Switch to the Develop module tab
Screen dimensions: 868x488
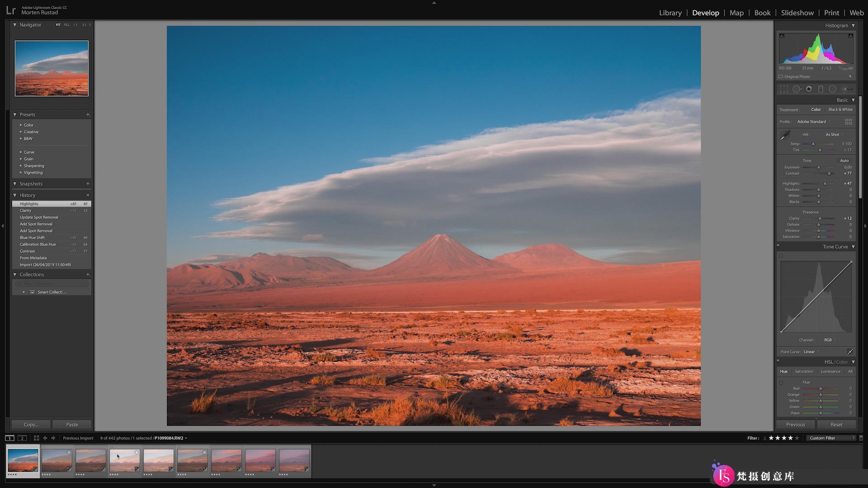point(705,13)
